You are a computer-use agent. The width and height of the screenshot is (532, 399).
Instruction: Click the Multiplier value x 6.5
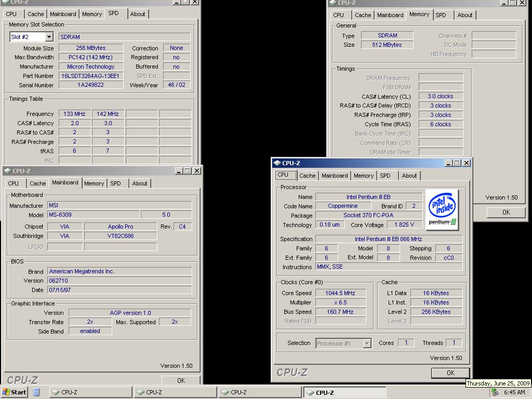click(340, 303)
